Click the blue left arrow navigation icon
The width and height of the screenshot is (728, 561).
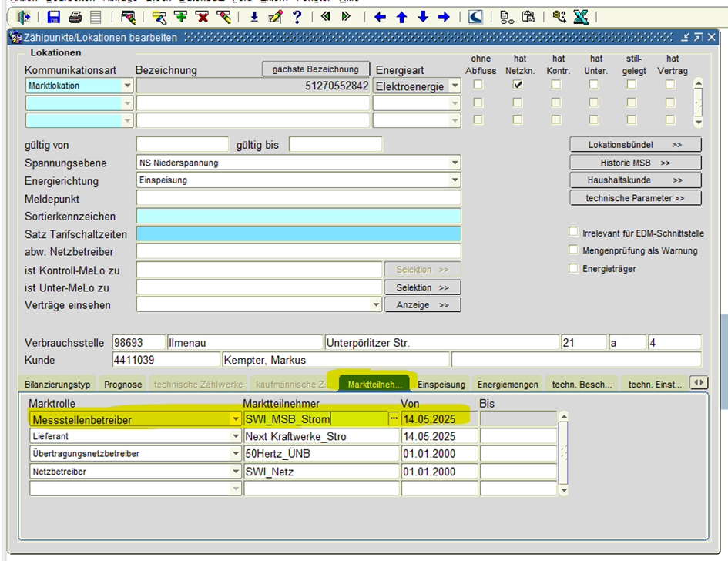pos(380,17)
